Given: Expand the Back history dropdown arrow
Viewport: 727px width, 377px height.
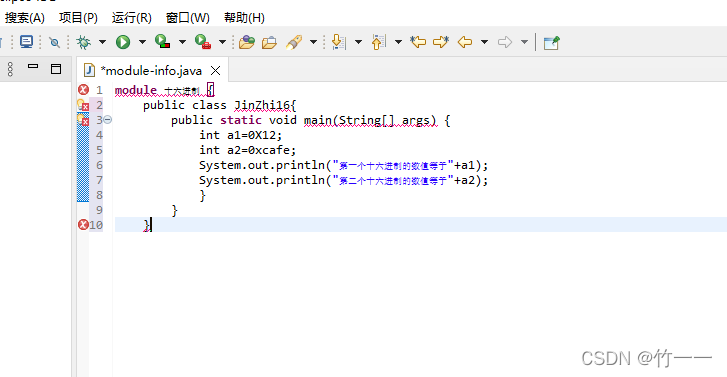Looking at the screenshot, I should (485, 42).
